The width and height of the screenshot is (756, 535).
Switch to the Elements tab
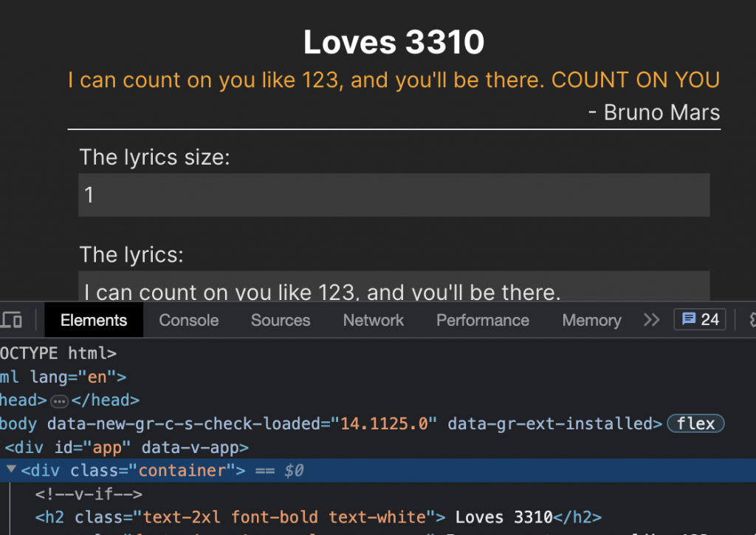tap(94, 320)
